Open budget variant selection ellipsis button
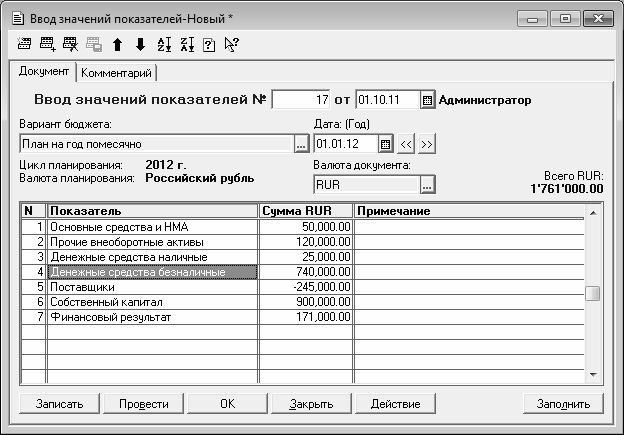The height and width of the screenshot is (435, 624). (x=301, y=144)
